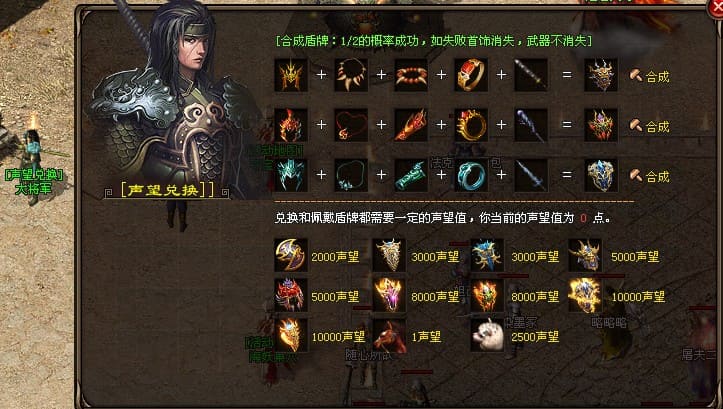Close the reputation exchange window
Viewport: 723px width, 409px height.
716,10
